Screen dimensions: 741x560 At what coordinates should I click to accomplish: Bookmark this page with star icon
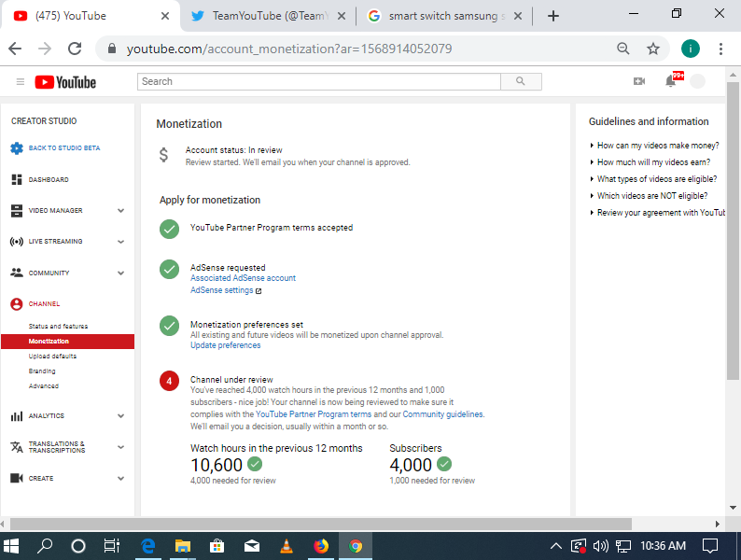[653, 49]
